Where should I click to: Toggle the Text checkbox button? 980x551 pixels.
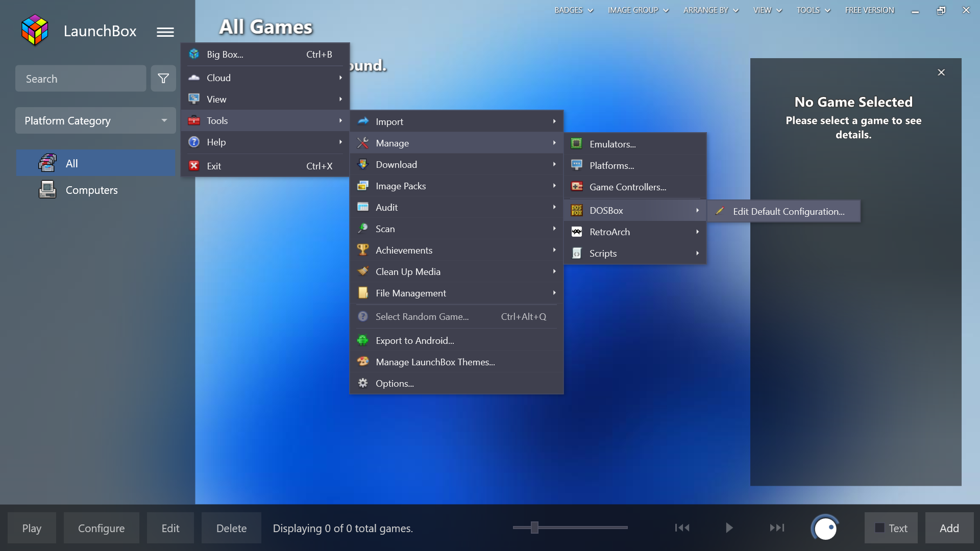(891, 528)
